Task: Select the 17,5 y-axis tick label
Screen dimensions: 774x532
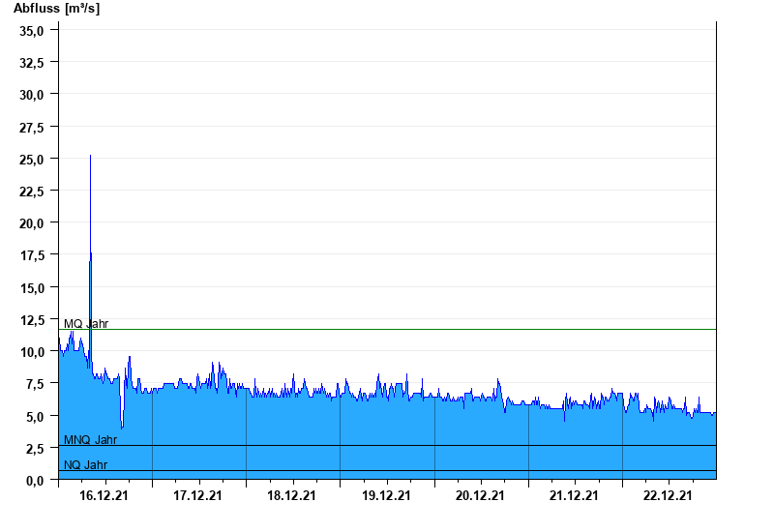Action: click(33, 255)
